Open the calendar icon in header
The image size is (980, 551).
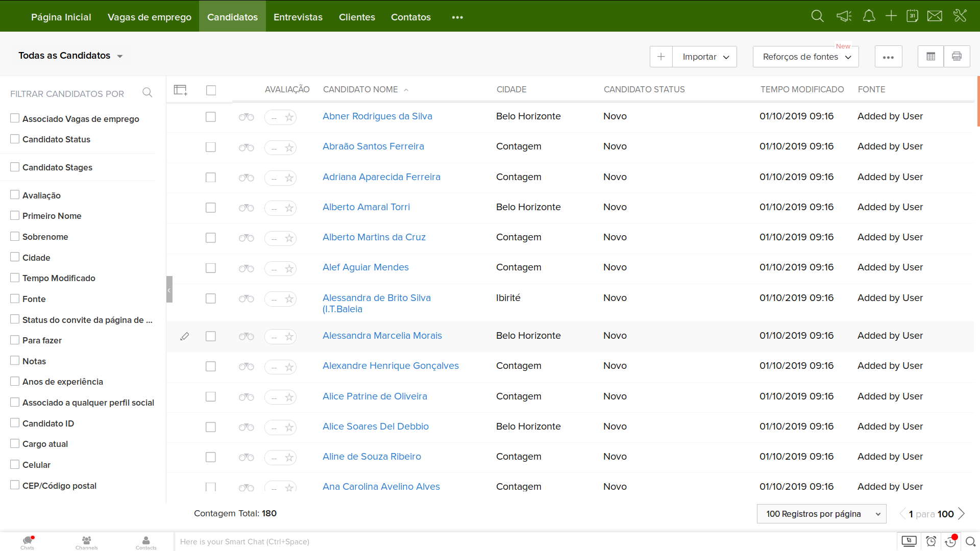pos(912,16)
